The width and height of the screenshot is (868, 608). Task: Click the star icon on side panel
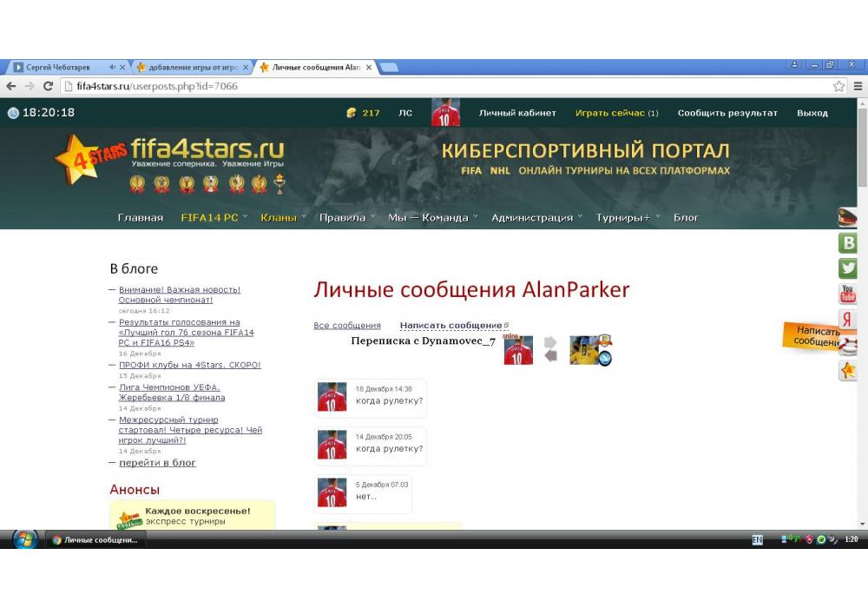click(847, 370)
